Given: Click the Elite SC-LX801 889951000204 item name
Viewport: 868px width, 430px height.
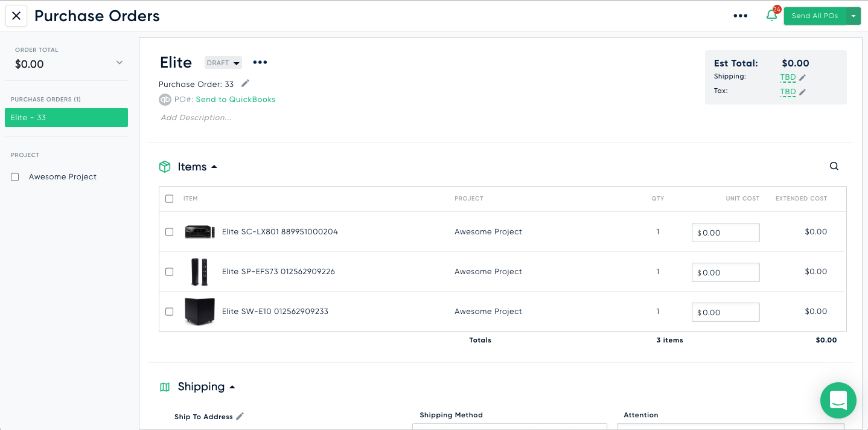Looking at the screenshot, I should tap(280, 232).
